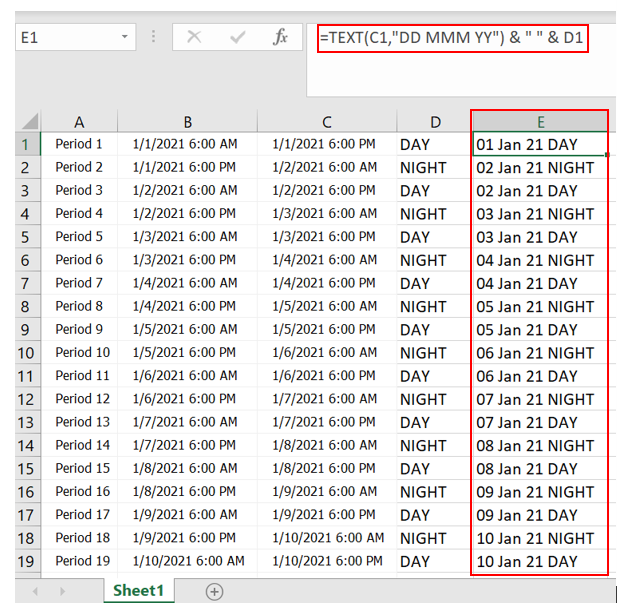Click the formula bar TEXT formula

[453, 38]
